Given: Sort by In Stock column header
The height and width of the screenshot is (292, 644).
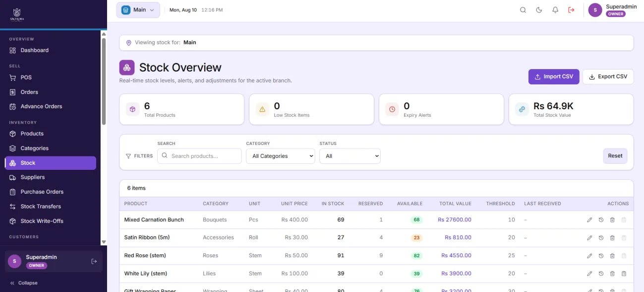Looking at the screenshot, I should [x=333, y=204].
